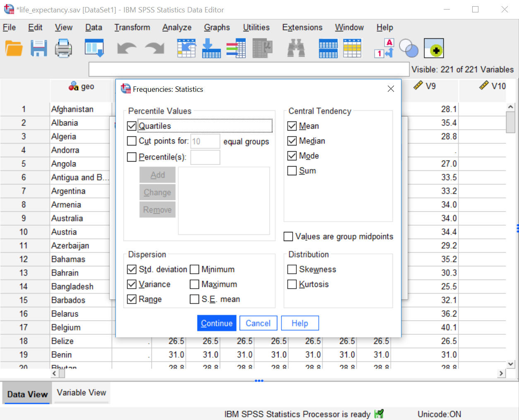Select the Data View tab
The width and height of the screenshot is (519, 420).
[27, 394]
